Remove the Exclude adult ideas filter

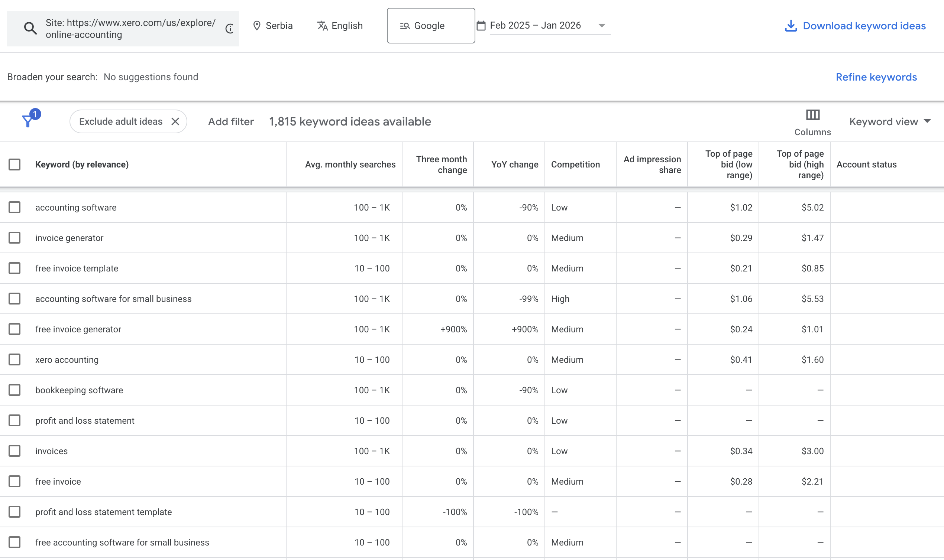[x=175, y=121]
